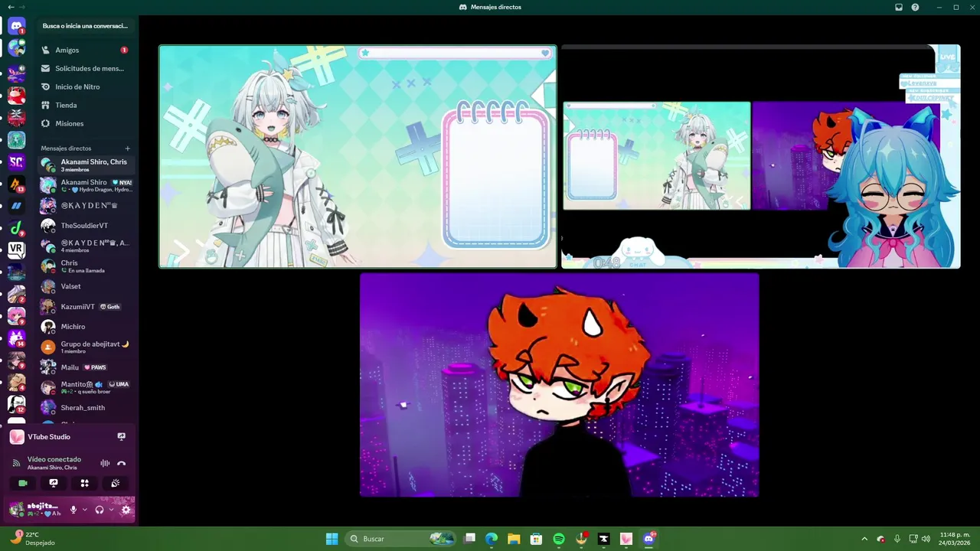
Task: Click Vídeo conectado connection status
Action: tap(54, 459)
